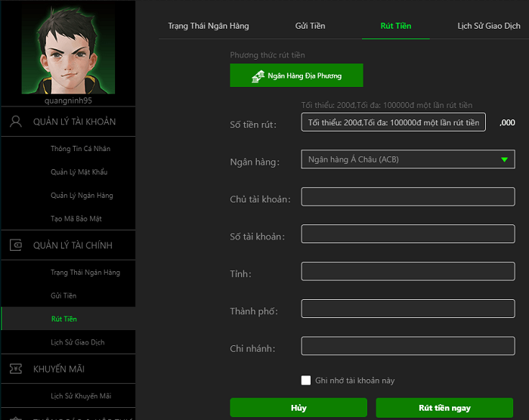Select Tạo Mã Bảo Mật in sidebar

(x=76, y=218)
